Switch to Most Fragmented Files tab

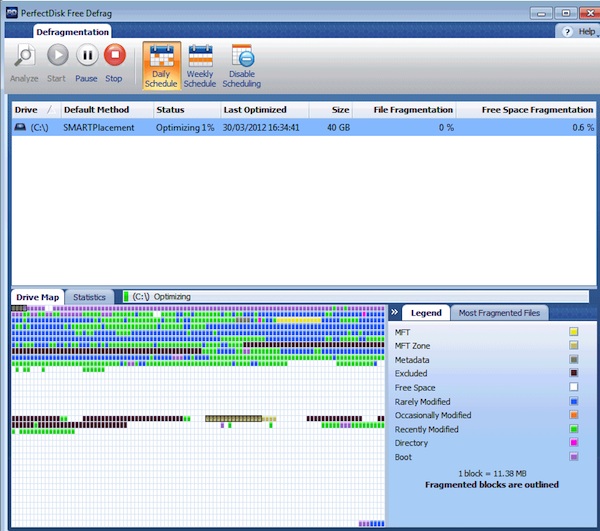coord(499,313)
